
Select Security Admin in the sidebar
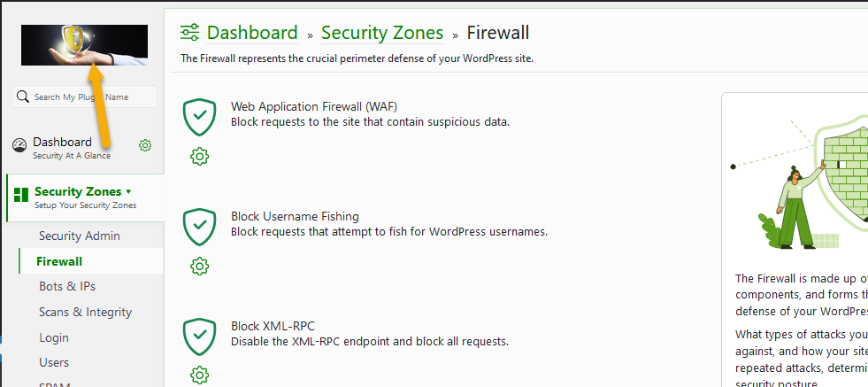[79, 236]
